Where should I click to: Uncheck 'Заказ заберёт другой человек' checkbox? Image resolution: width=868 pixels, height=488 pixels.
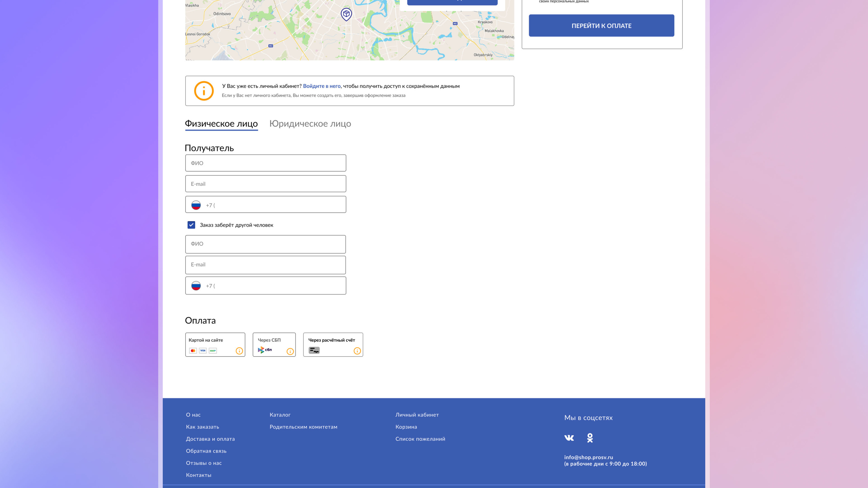[x=191, y=225]
